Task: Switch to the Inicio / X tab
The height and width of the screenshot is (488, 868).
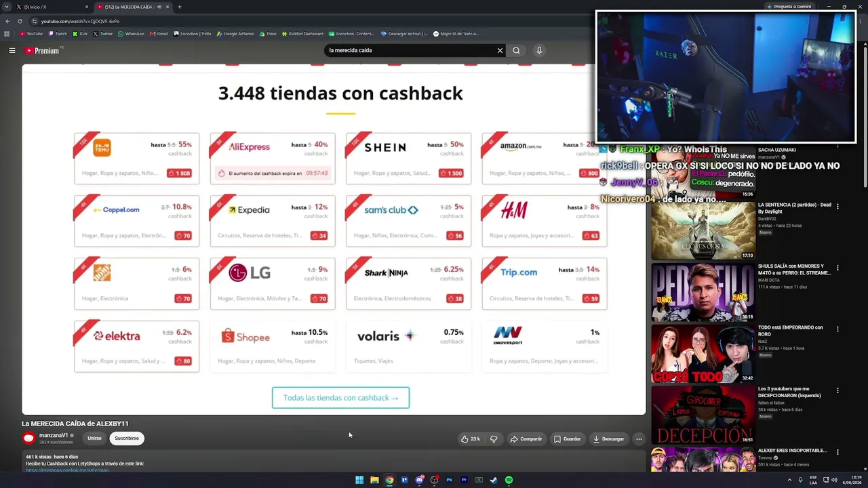Action: pyautogui.click(x=52, y=7)
